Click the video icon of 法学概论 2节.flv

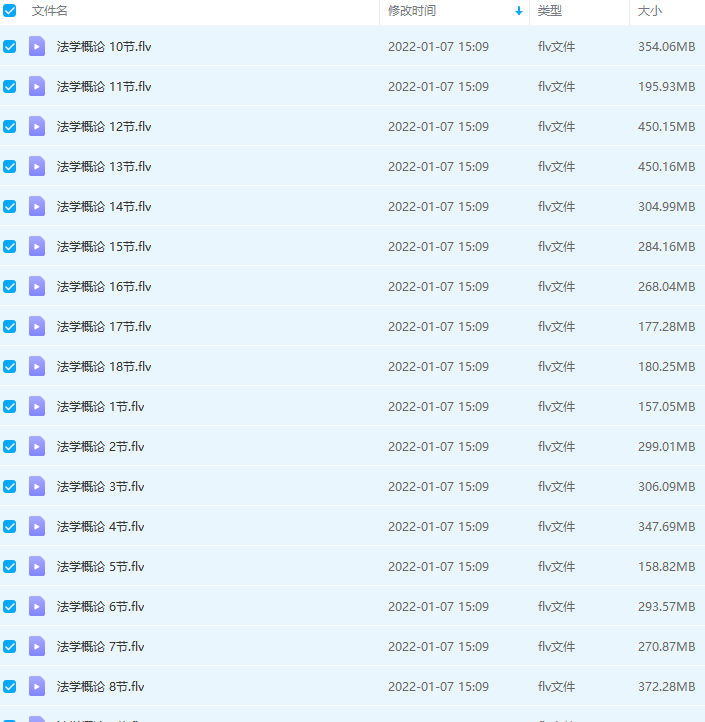point(37,447)
